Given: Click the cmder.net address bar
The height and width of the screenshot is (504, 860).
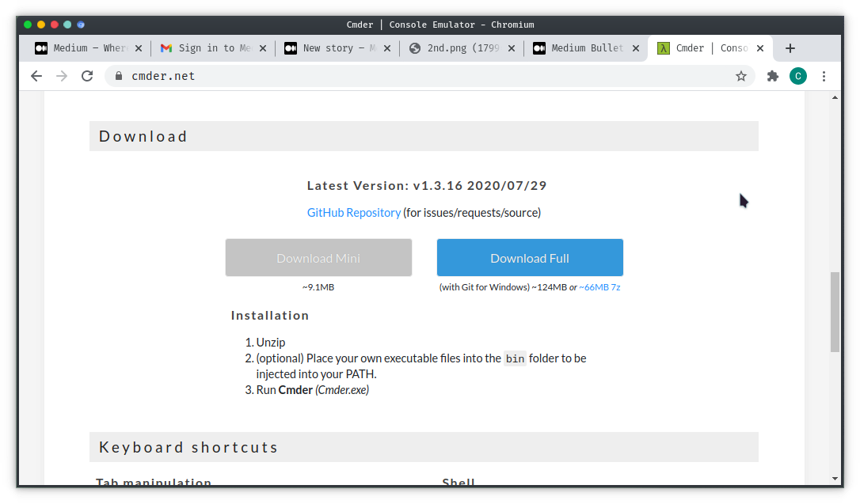Looking at the screenshot, I should (429, 76).
